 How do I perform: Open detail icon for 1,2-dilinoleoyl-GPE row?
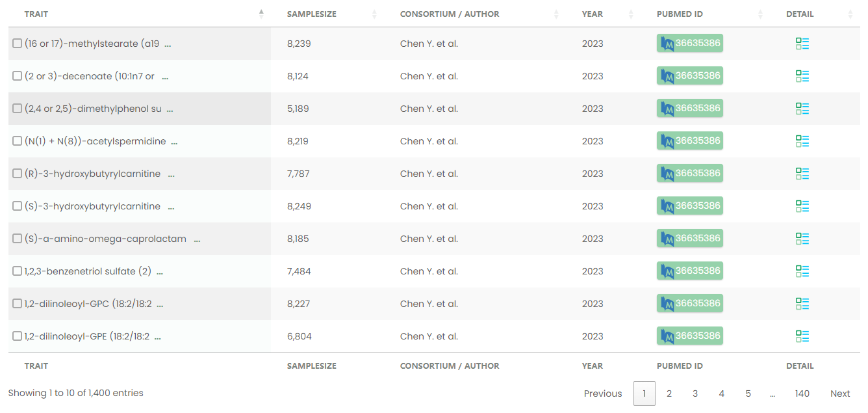[802, 336]
